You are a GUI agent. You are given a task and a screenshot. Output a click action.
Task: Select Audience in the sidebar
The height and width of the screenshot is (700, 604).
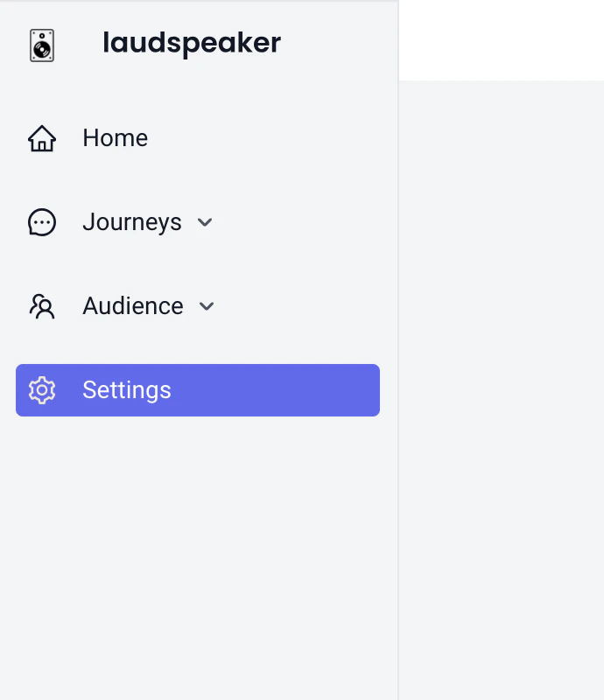pos(132,306)
